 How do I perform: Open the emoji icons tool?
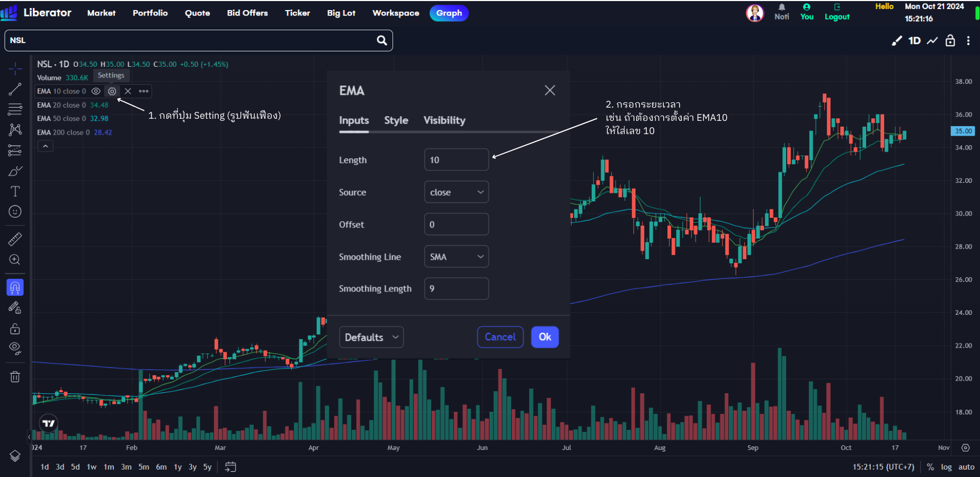[15, 211]
